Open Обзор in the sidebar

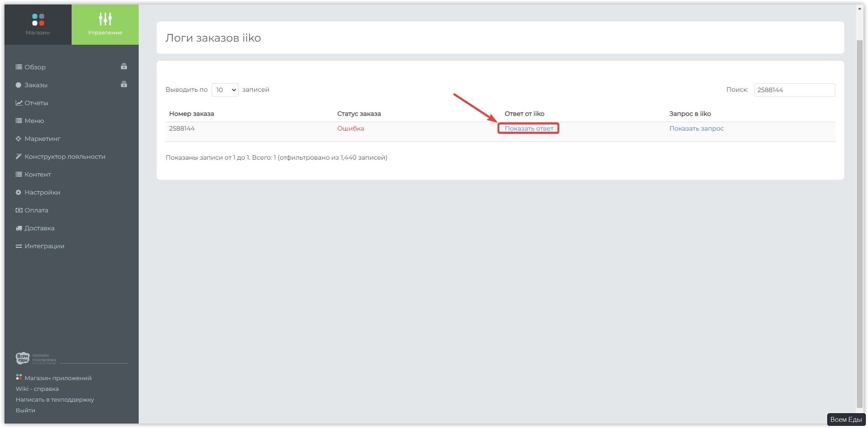pyautogui.click(x=35, y=67)
